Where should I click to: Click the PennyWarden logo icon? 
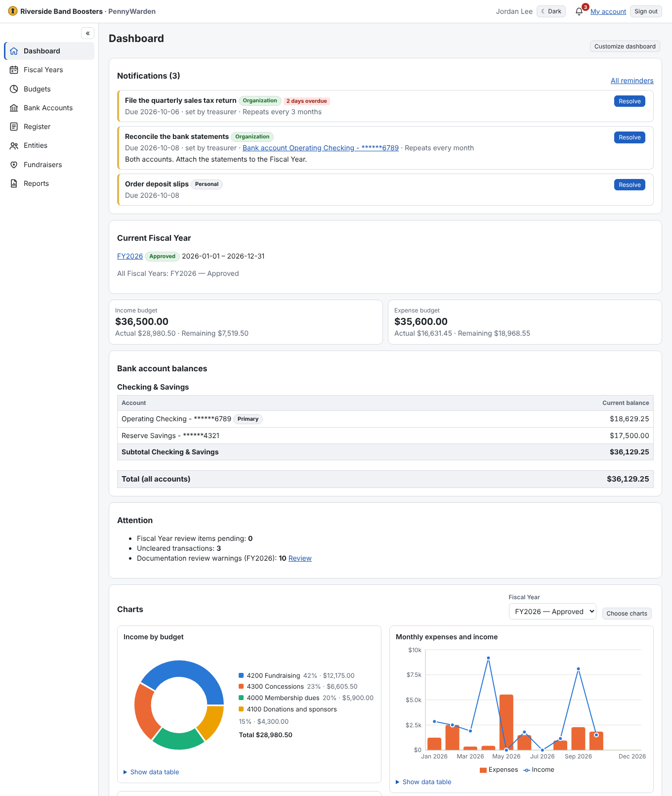tap(13, 11)
